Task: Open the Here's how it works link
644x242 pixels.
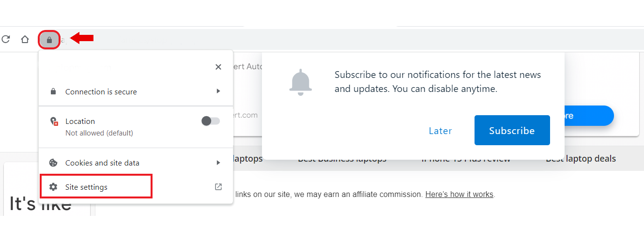Action: pyautogui.click(x=459, y=195)
